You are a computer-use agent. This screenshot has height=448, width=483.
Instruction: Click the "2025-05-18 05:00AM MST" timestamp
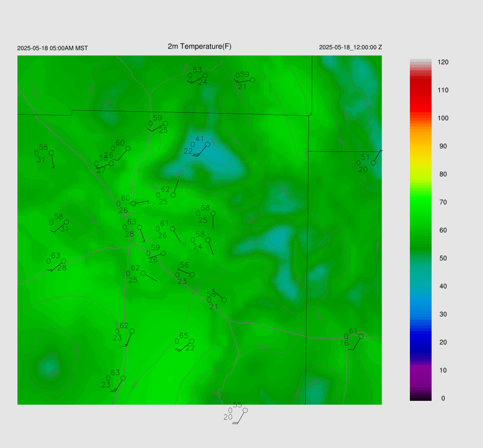pos(52,48)
